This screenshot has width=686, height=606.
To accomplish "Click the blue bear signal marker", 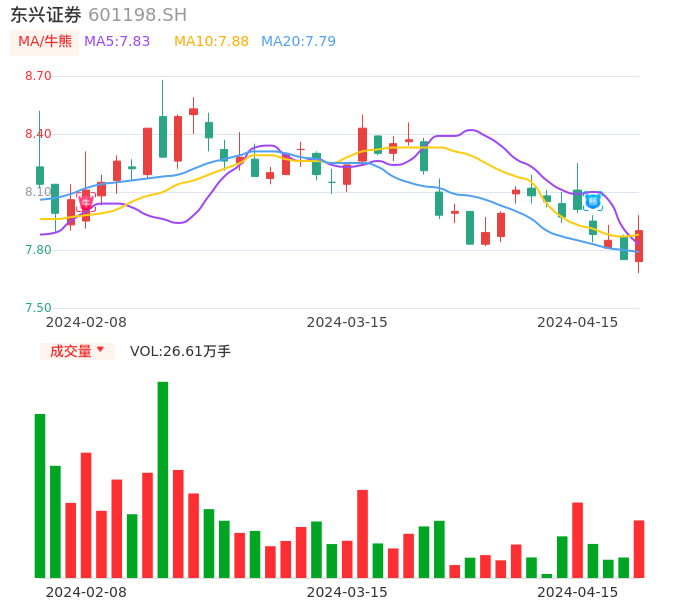I will (x=593, y=201).
